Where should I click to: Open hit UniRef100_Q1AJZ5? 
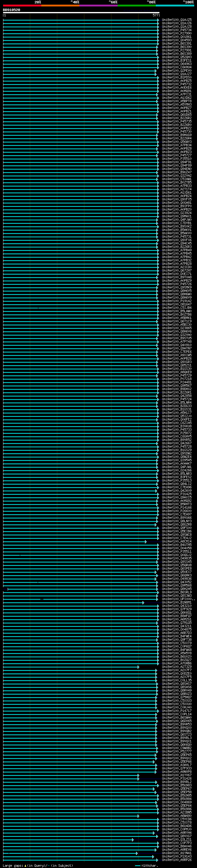coord(177,20)
